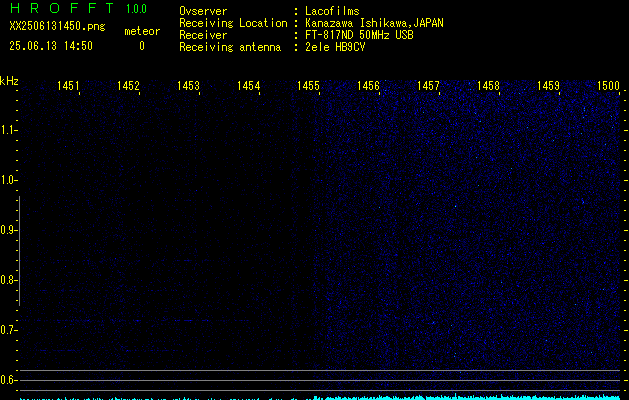The image size is (629, 400).
Task: Click Kanazawa Ishikawa,JAPAN location text
Action: pyautogui.click(x=374, y=23)
